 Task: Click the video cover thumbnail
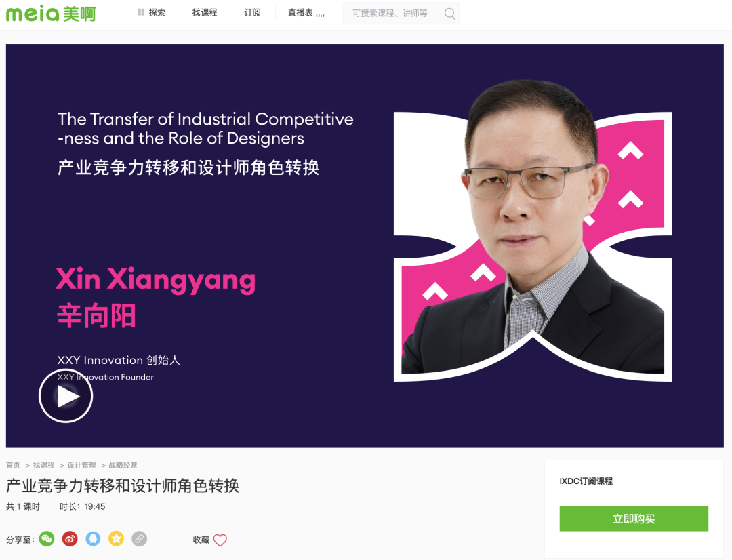(x=365, y=245)
